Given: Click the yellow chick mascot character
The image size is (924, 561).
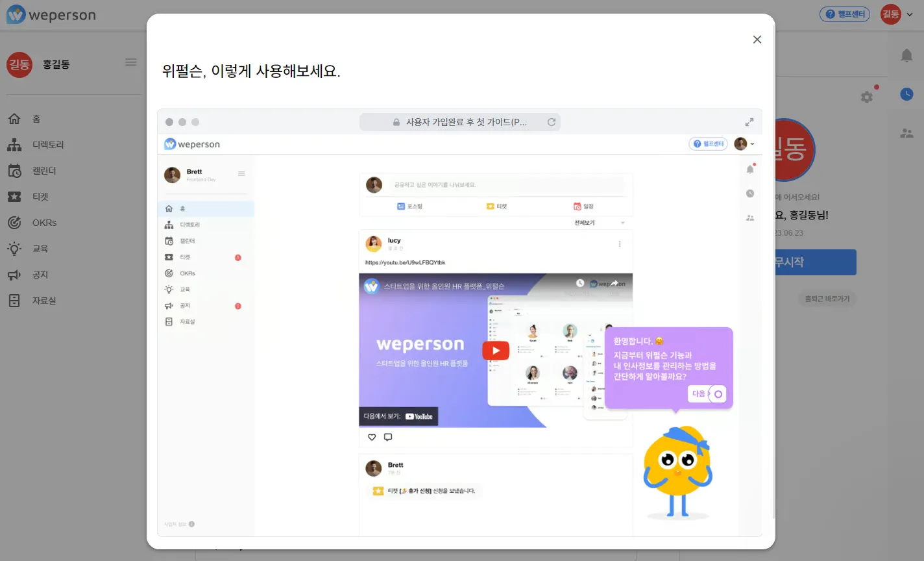Looking at the screenshot, I should point(677,471).
